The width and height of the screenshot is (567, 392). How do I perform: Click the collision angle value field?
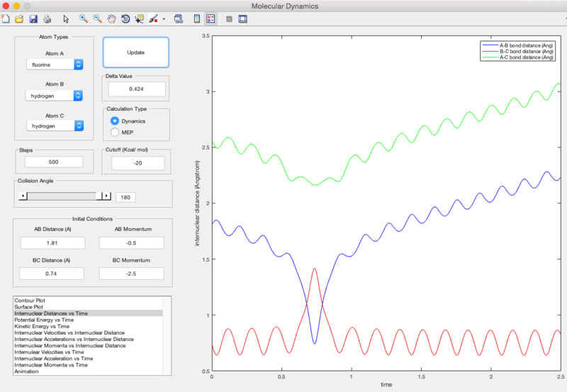coord(125,198)
